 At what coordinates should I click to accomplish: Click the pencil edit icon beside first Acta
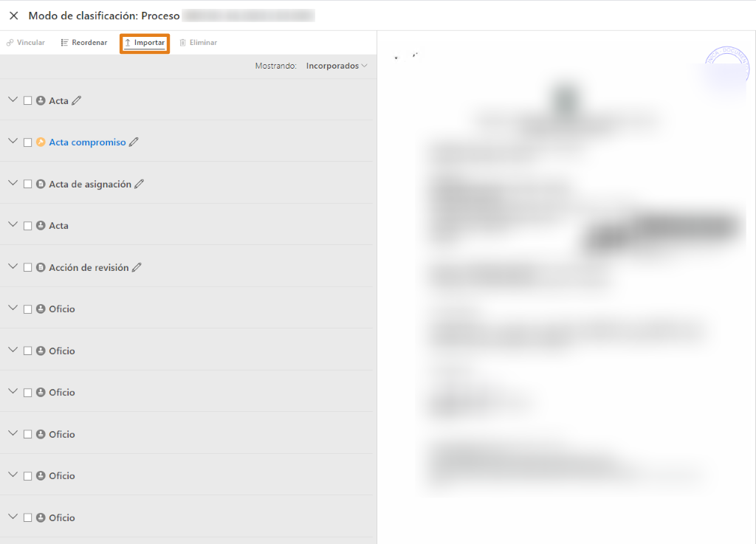pos(77,100)
